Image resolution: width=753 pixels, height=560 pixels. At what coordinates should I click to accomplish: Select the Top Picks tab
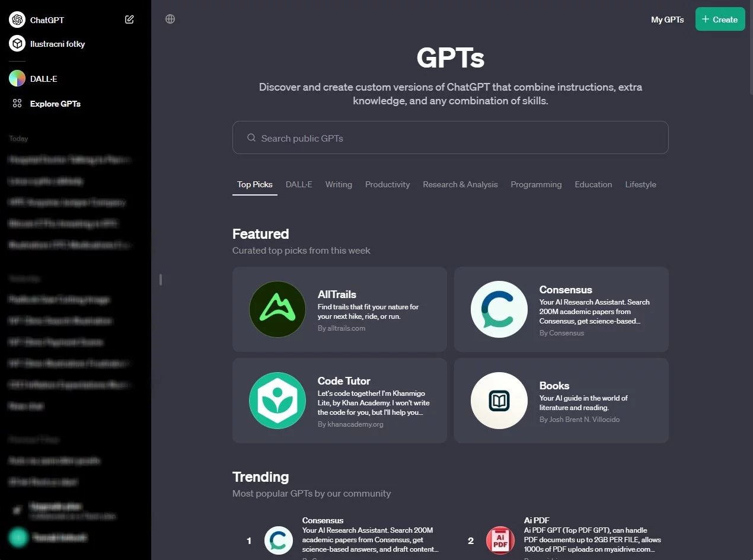(255, 184)
